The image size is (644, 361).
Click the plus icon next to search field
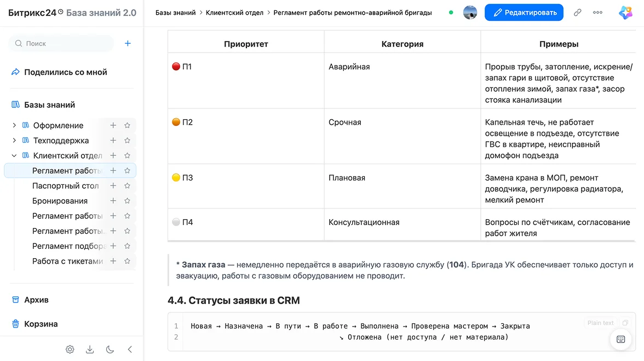pyautogui.click(x=128, y=44)
